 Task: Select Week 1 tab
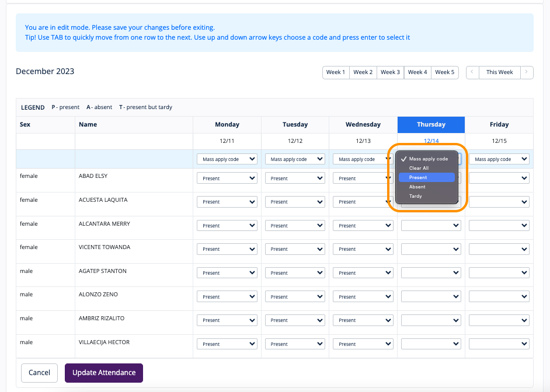click(336, 72)
